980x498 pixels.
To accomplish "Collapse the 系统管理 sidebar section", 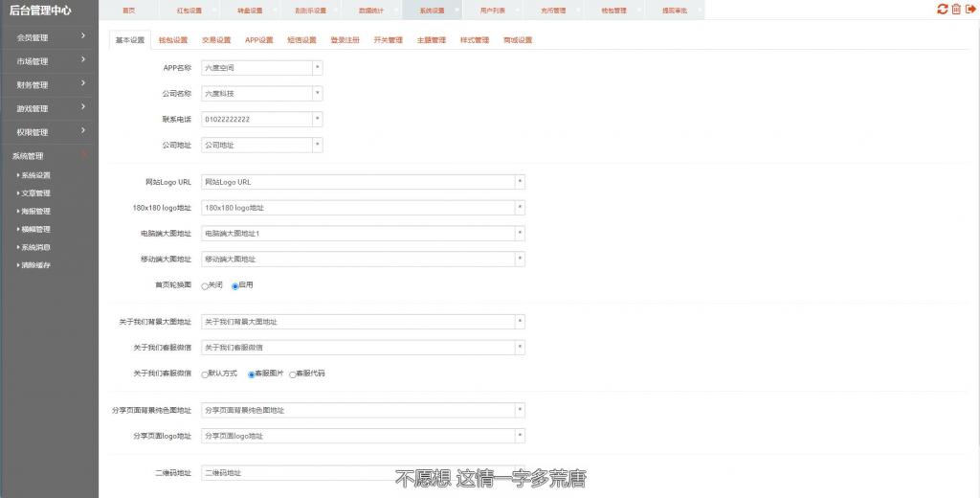I will [49, 155].
